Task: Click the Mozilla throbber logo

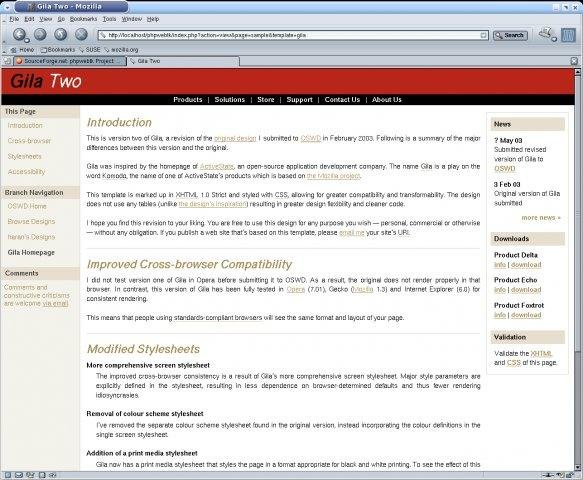Action: point(568,35)
